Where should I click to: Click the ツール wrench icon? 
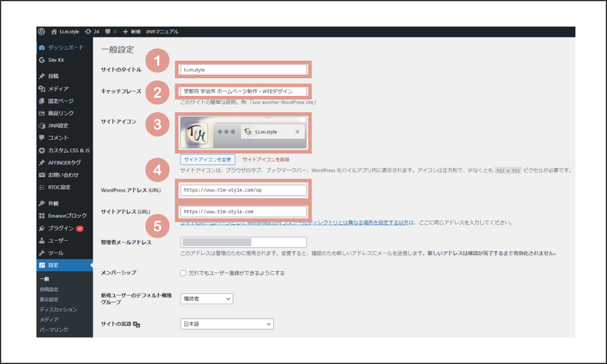pyautogui.click(x=42, y=253)
